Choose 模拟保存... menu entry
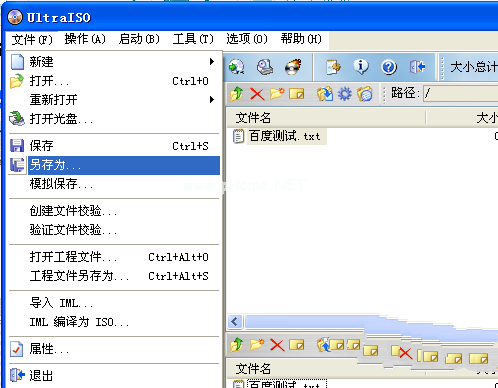This screenshot has width=498, height=388. [x=114, y=184]
